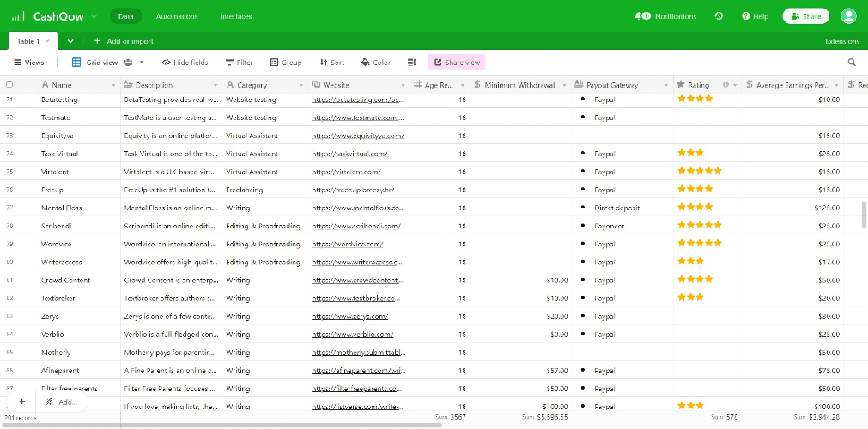Click Scribendi's Payoneer gateway cell
The width and height of the screenshot is (868, 429).
622,226
